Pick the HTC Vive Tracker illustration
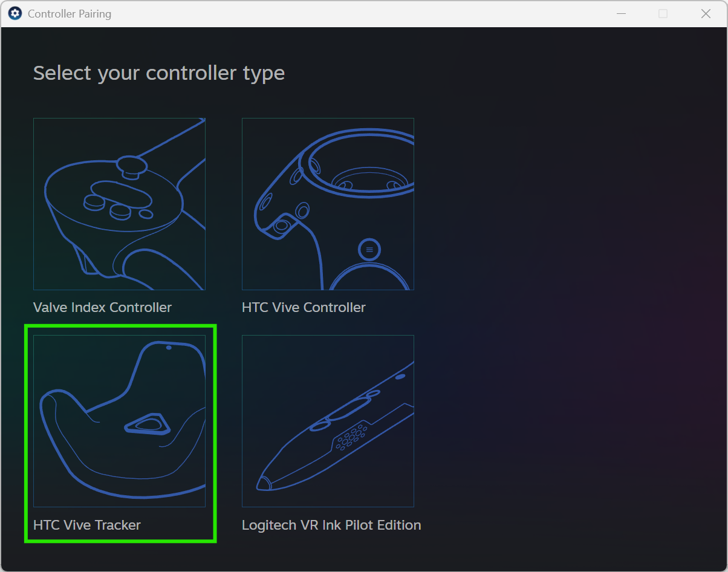The image size is (728, 572). pos(119,421)
